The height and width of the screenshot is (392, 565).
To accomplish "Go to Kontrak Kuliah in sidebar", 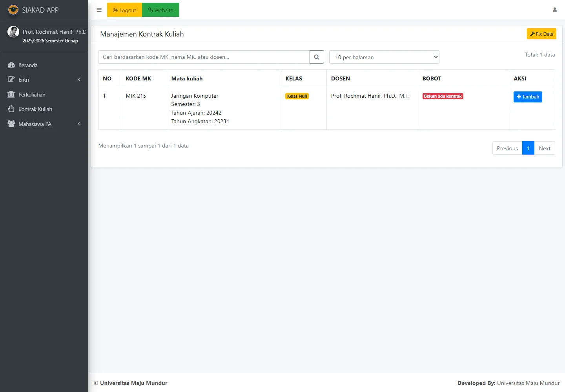I will point(35,109).
